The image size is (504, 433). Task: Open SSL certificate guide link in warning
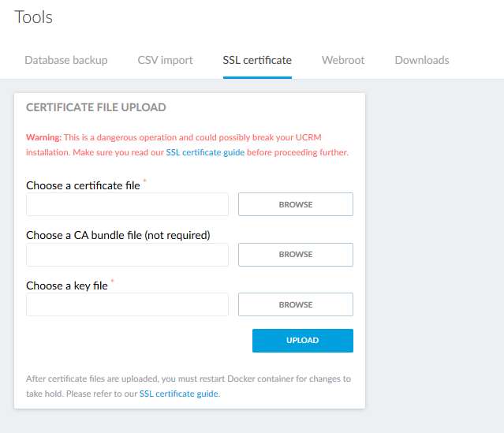pyautogui.click(x=205, y=152)
